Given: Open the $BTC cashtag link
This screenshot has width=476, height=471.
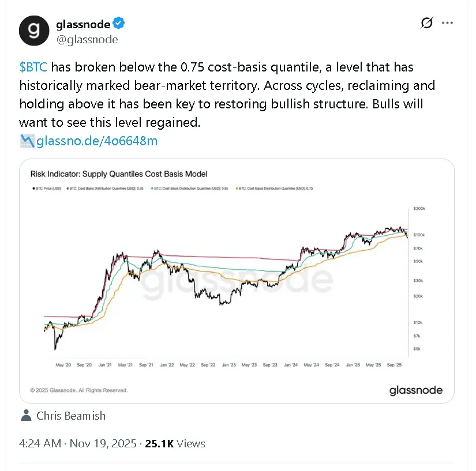Looking at the screenshot, I should coord(33,67).
